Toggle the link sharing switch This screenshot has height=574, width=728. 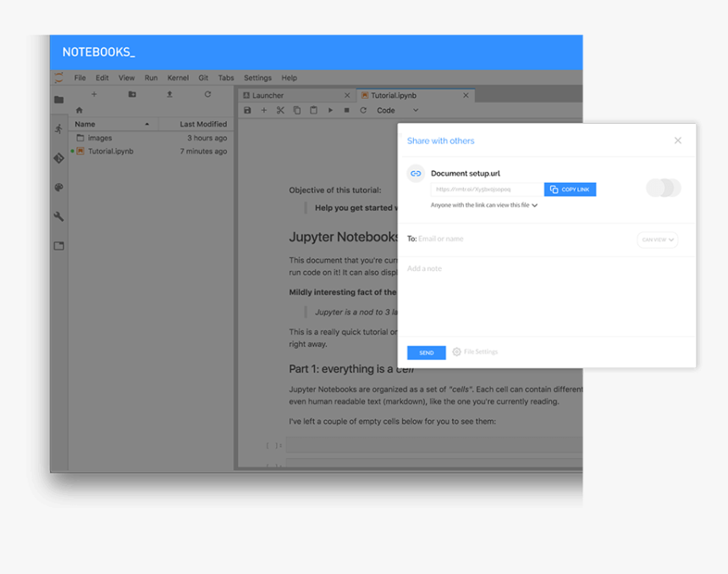[664, 188]
